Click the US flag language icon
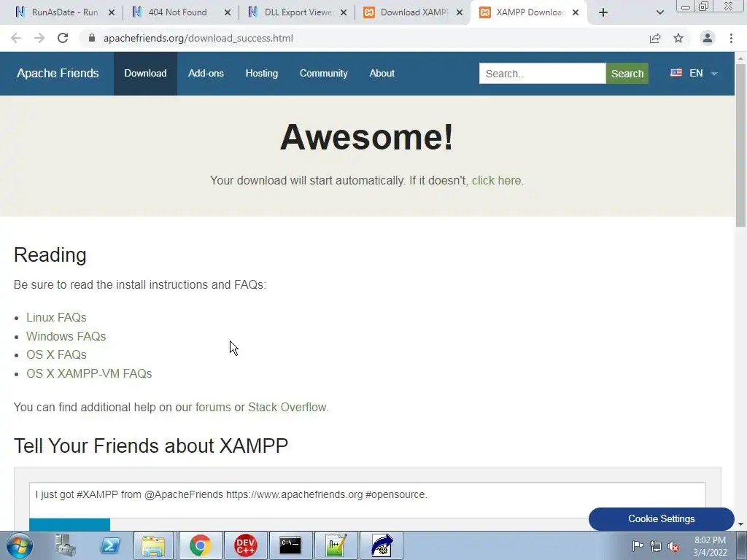This screenshot has height=560, width=747. pos(676,73)
